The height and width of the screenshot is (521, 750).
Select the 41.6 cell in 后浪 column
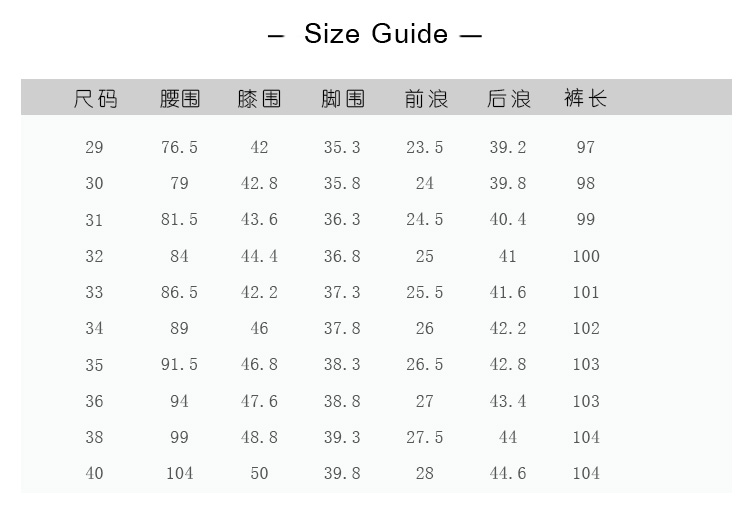(x=508, y=293)
